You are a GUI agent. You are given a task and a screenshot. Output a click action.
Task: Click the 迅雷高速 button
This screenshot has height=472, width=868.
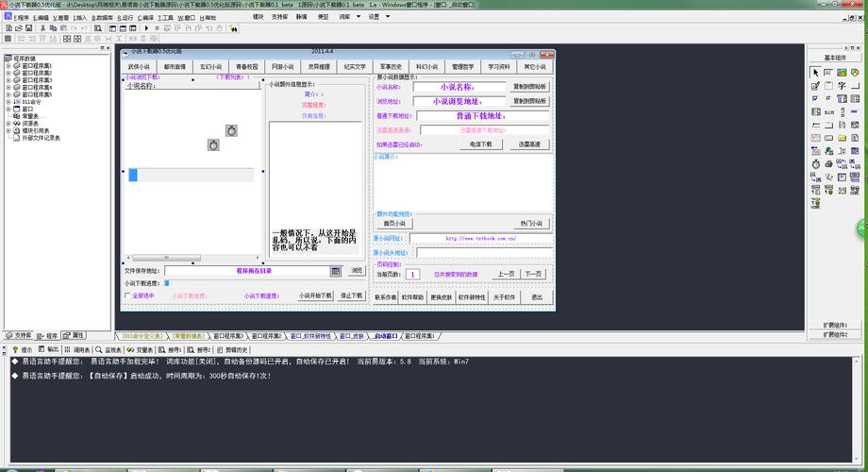click(529, 144)
